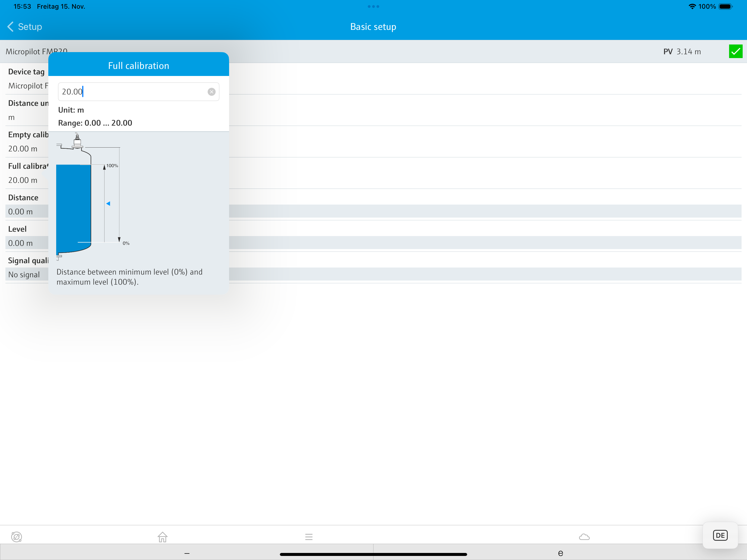Tap the blue level marker in tank diagram
The height and width of the screenshot is (560, 747).
[108, 203]
